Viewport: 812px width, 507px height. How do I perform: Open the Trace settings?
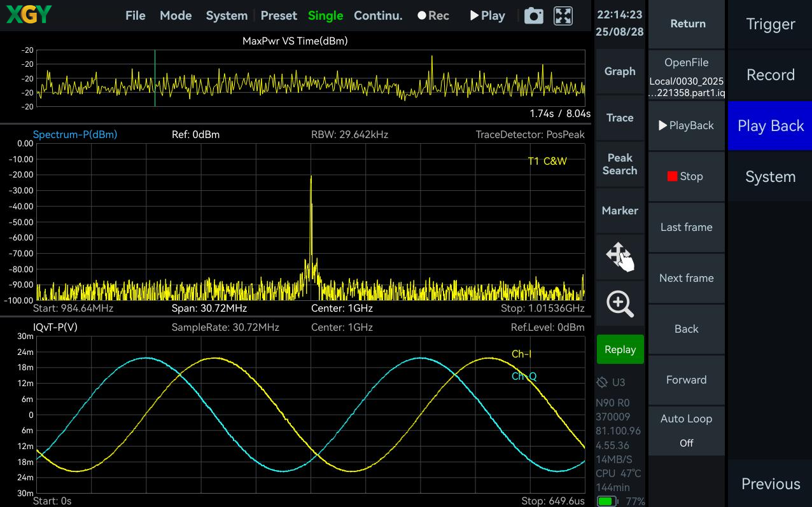pyautogui.click(x=620, y=118)
